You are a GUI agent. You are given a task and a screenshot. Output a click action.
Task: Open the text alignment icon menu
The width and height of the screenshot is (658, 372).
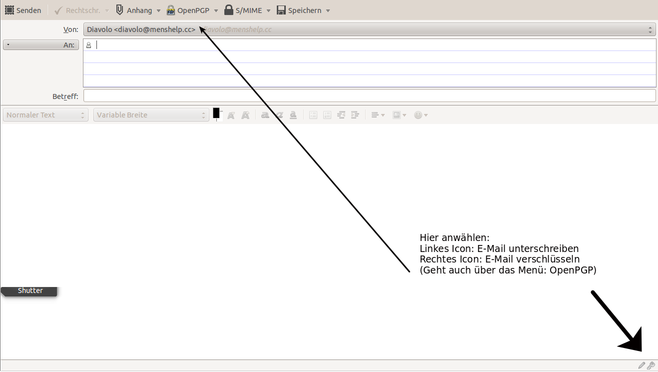[x=378, y=115]
